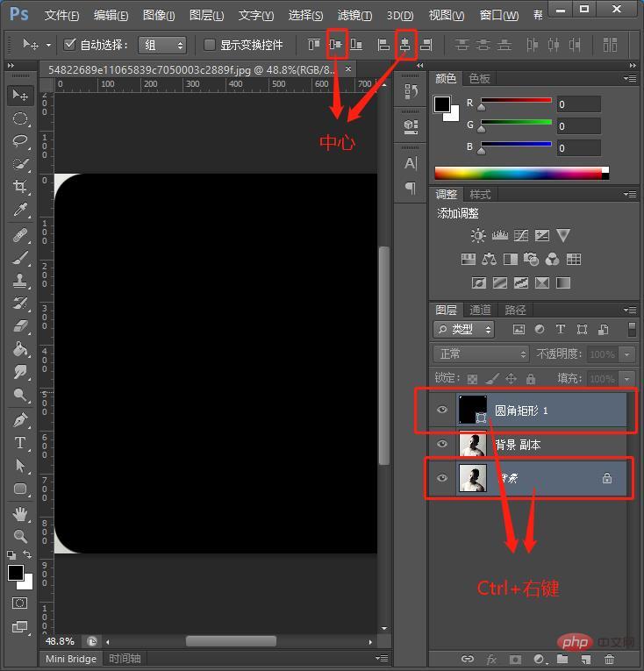This screenshot has height=671, width=644.
Task: Enable 显示变换控件 checkbox
Action: click(x=209, y=45)
